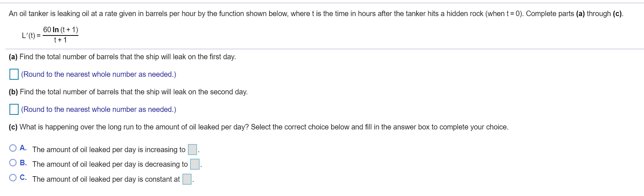644x196 pixels.
Task: Click the fill-in box after "constant at"
Action: [x=187, y=179]
